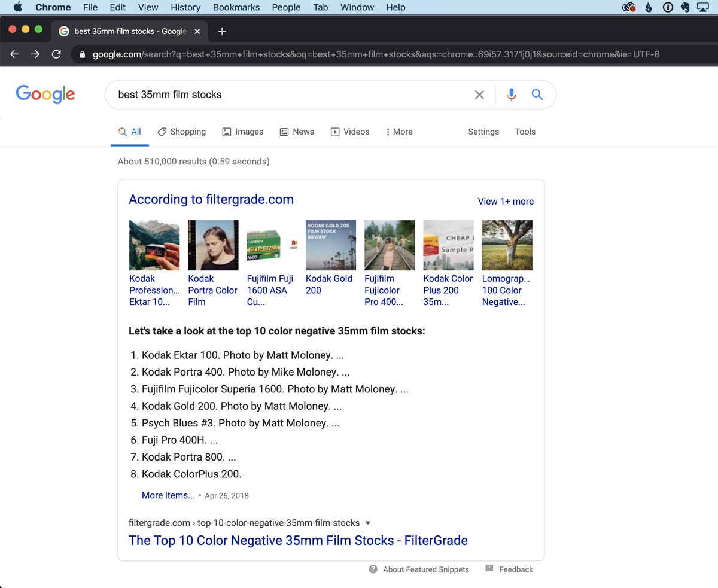Click '7. Kodak Portra 800' list item
This screenshot has height=588, width=718.
(183, 457)
